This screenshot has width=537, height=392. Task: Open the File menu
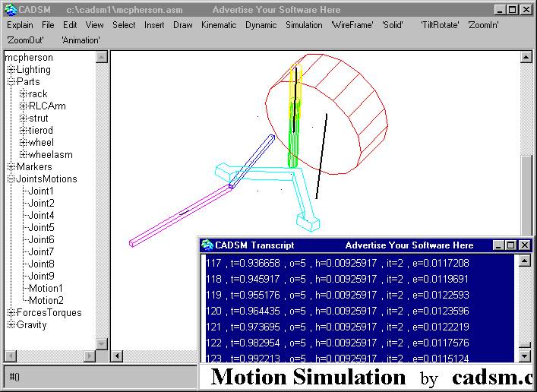coord(48,25)
